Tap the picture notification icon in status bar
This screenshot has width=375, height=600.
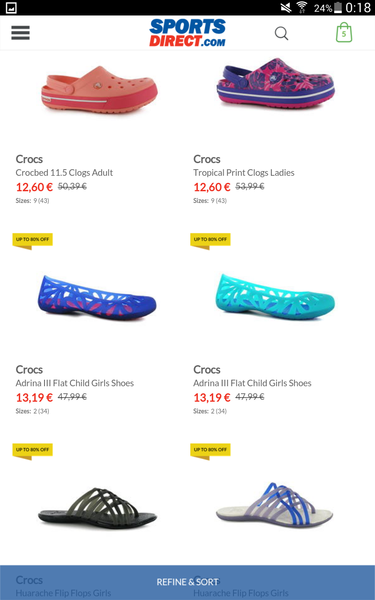click(11, 8)
